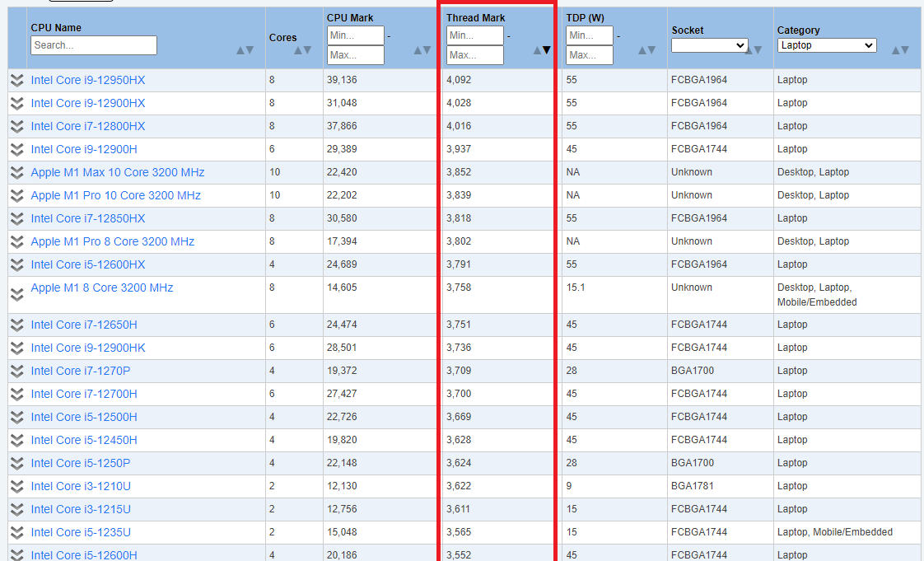Open Intel Core i9-12900HX link
Image resolution: width=924 pixels, height=561 pixels.
click(x=88, y=103)
